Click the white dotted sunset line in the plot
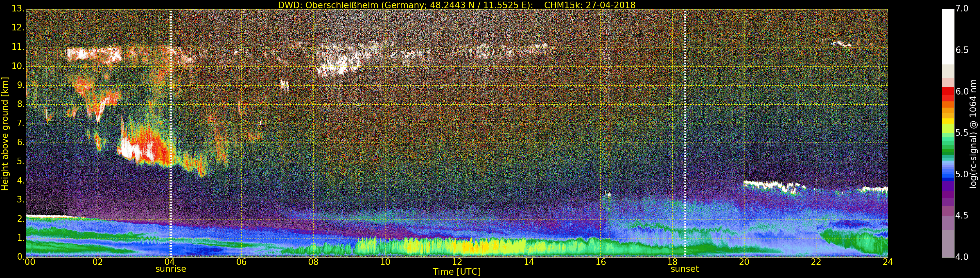This screenshot has width=980, height=278. point(685,133)
